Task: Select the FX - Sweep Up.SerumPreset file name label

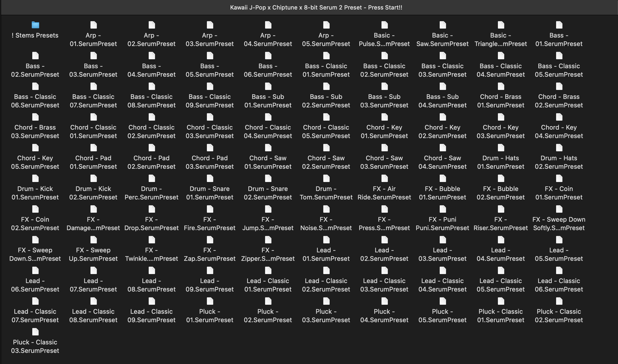Action: tap(93, 254)
